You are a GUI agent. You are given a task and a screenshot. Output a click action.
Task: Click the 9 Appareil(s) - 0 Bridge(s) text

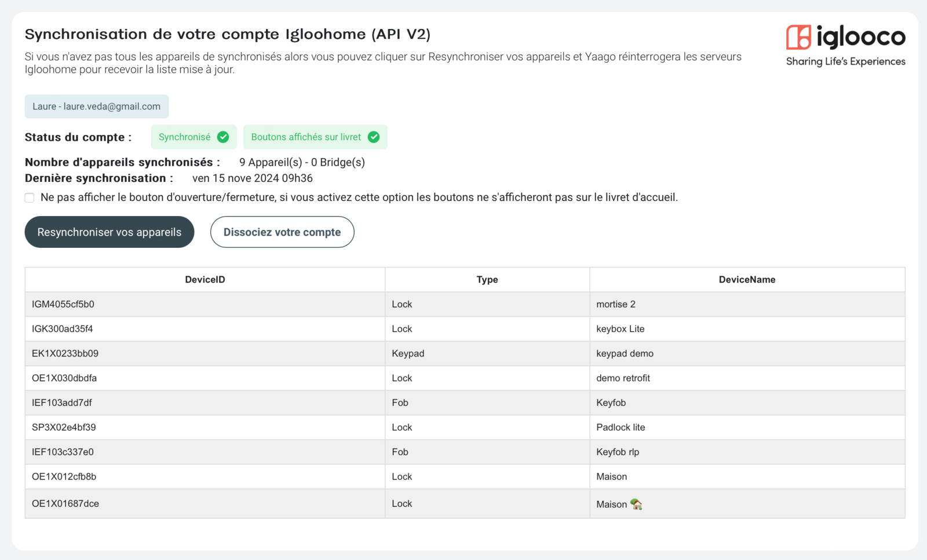click(302, 162)
